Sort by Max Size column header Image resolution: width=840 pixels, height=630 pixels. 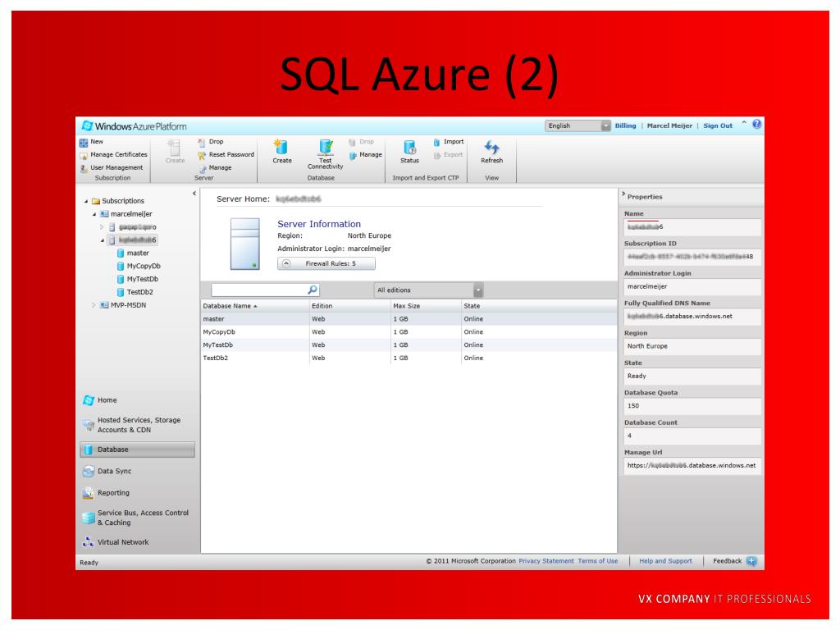(426, 306)
